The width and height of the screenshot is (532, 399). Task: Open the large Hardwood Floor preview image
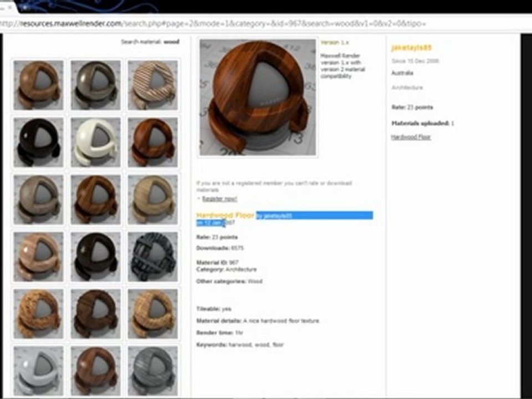pos(258,98)
